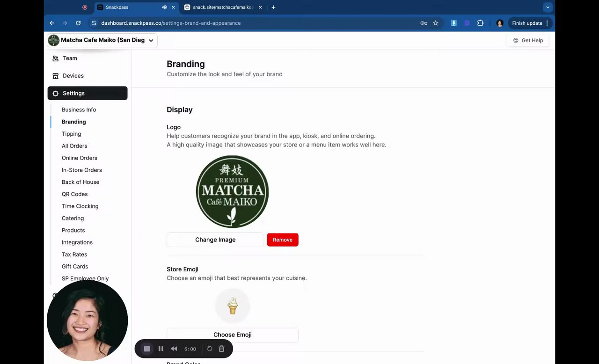Rewind the recording
Screen dimensions: 599x364
[174, 349]
